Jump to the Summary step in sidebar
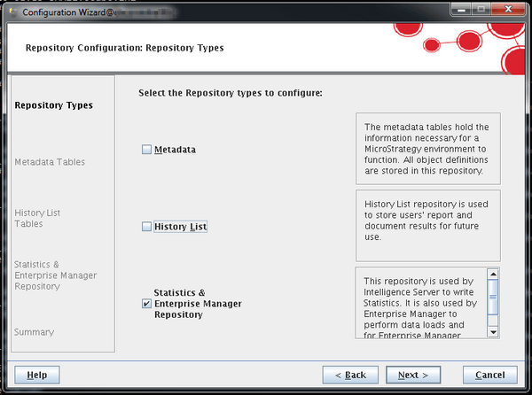The image size is (532, 395). [x=34, y=332]
